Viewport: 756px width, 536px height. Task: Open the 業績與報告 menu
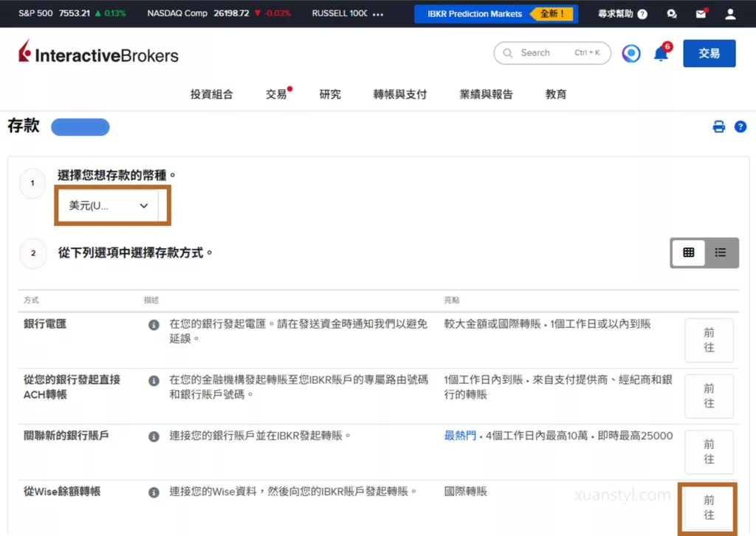486,94
